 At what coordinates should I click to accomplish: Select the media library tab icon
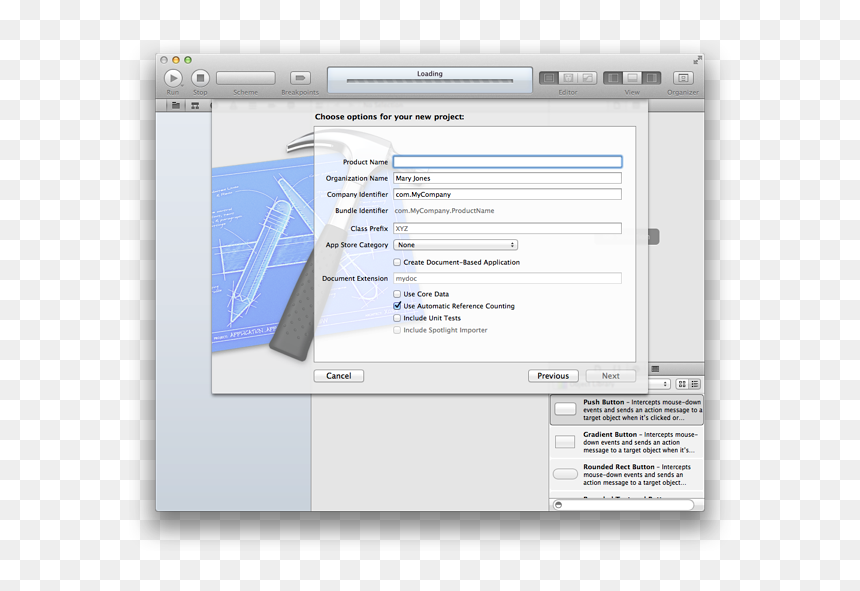[x=655, y=369]
